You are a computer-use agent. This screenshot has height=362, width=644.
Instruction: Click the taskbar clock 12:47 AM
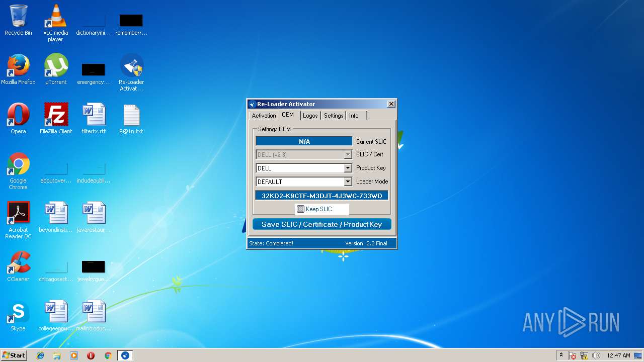click(x=618, y=355)
